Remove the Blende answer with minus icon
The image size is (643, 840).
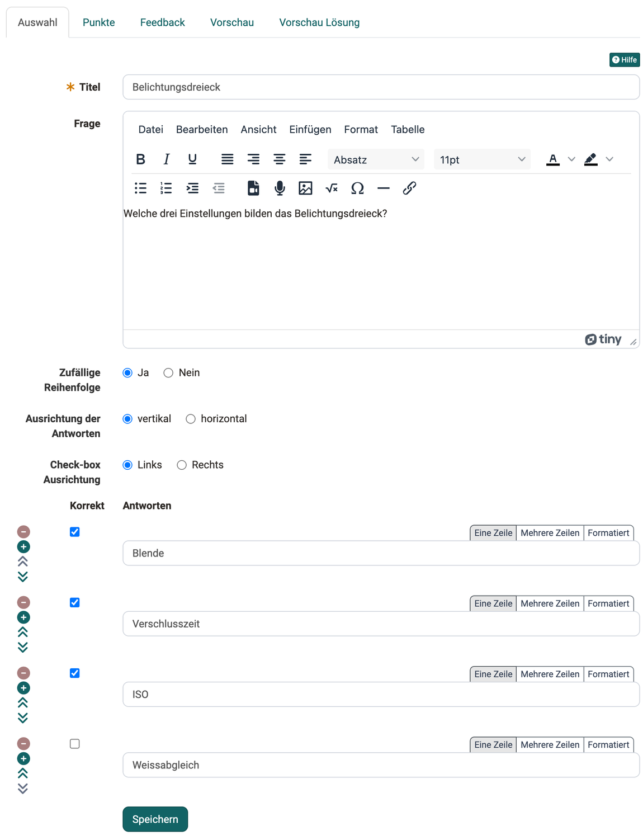click(23, 532)
